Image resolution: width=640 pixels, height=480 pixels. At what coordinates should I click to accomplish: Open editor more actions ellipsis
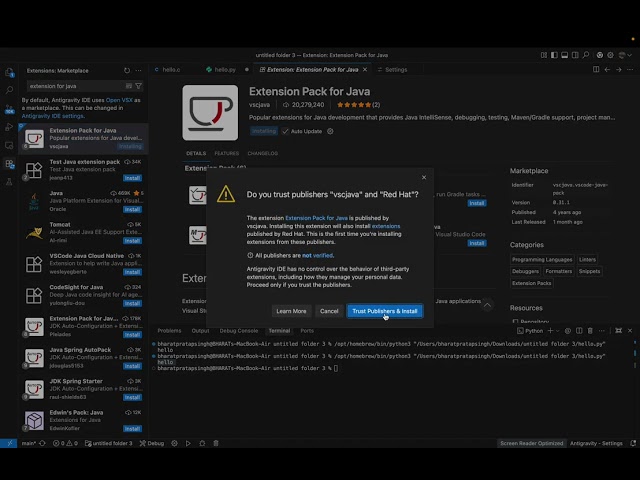[x=630, y=70]
